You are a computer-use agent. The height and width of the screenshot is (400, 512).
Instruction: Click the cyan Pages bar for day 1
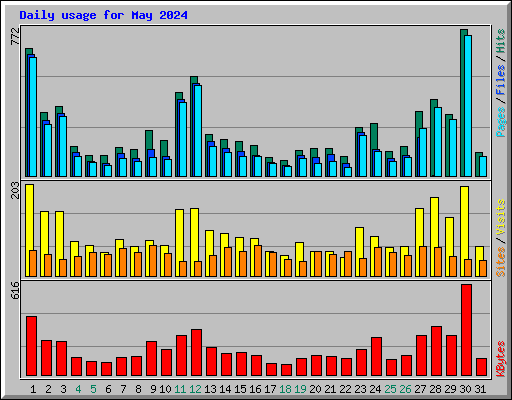pos(33,117)
